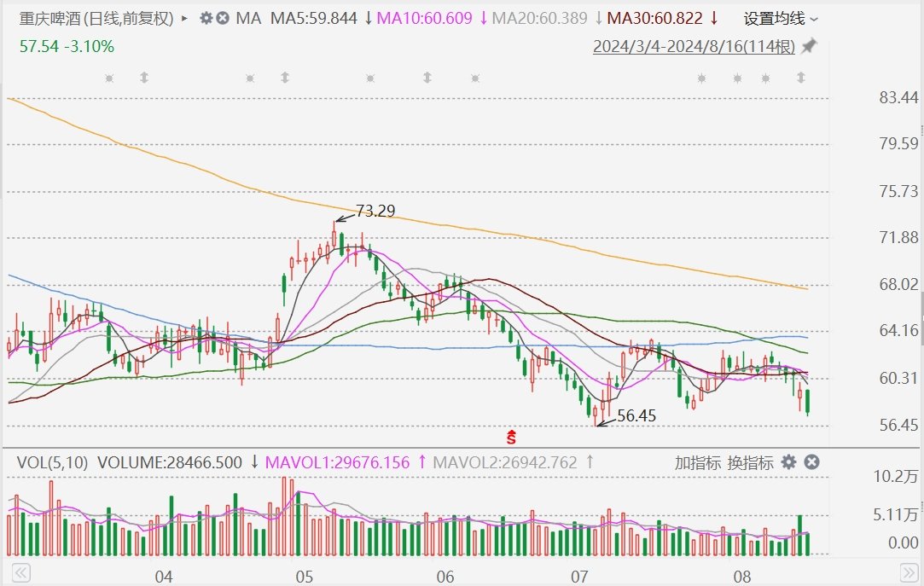
Task: Click the leftmost star event marker
Action: click(109, 78)
